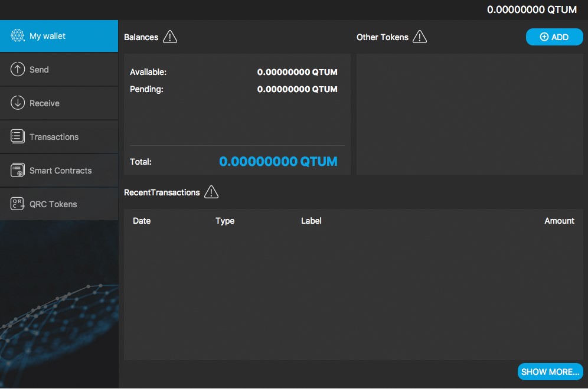Click the Pending balance value
588x389 pixels.
point(298,89)
